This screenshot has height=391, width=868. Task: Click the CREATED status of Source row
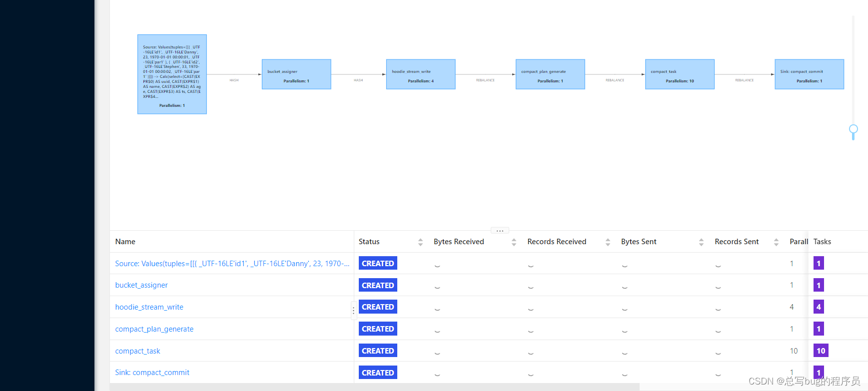(378, 263)
